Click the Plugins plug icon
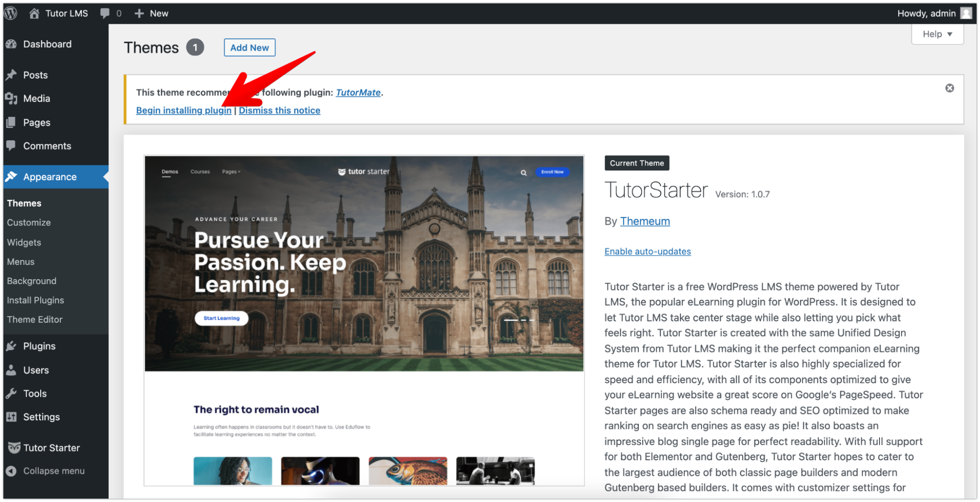Screen dimensions: 980x502 11,346
